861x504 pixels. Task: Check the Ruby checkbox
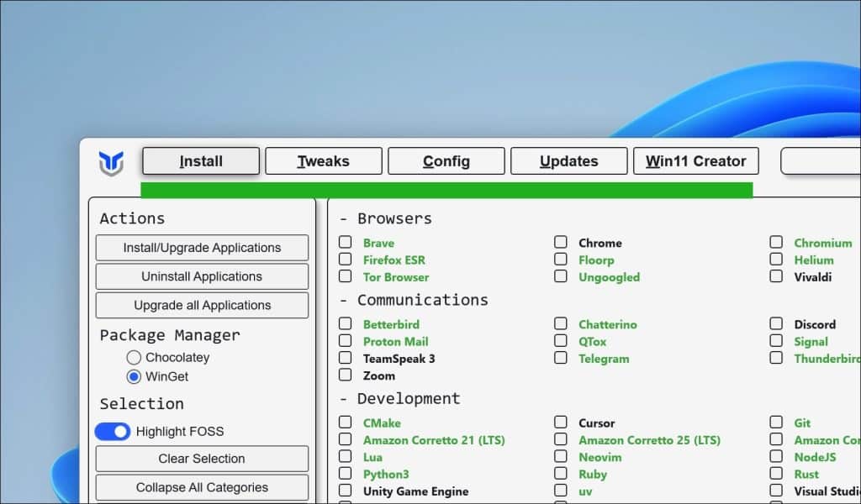pos(560,473)
